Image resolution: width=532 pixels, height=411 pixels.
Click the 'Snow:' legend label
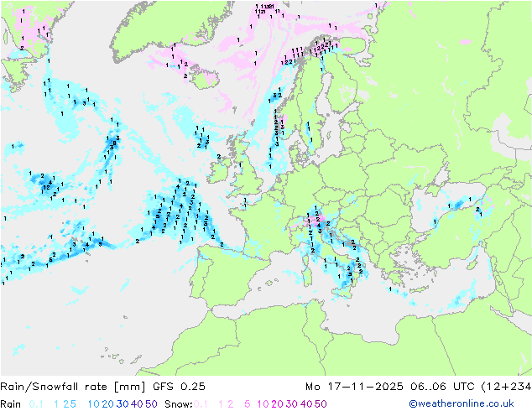pos(179,404)
